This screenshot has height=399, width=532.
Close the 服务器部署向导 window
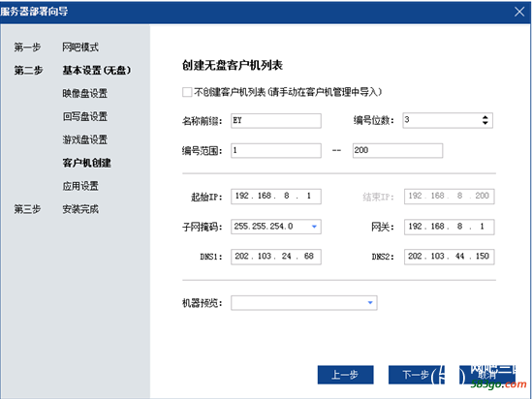tap(519, 12)
